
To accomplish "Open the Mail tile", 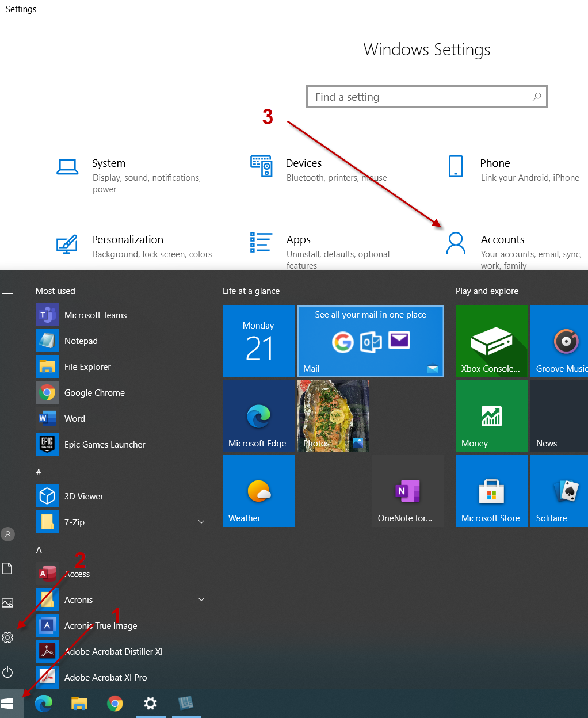I will (x=371, y=341).
